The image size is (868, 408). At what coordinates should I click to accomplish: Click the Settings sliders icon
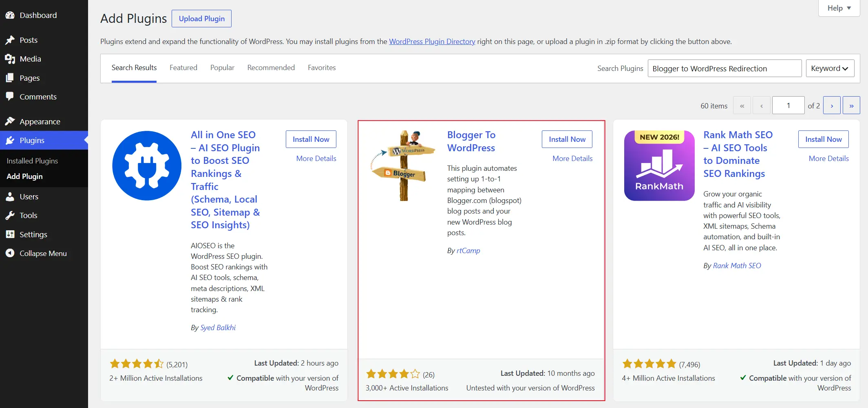coord(10,234)
